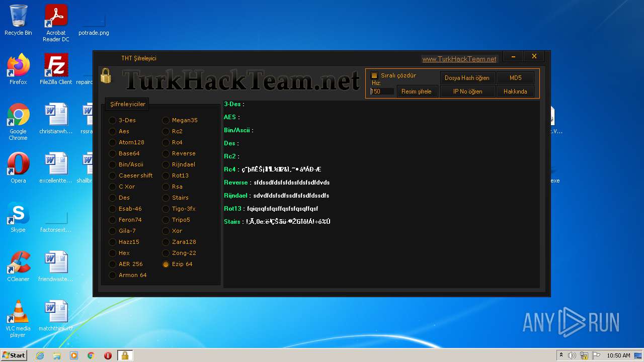
Task: Click the taskbar clock 10:50 AM
Action: (618, 355)
